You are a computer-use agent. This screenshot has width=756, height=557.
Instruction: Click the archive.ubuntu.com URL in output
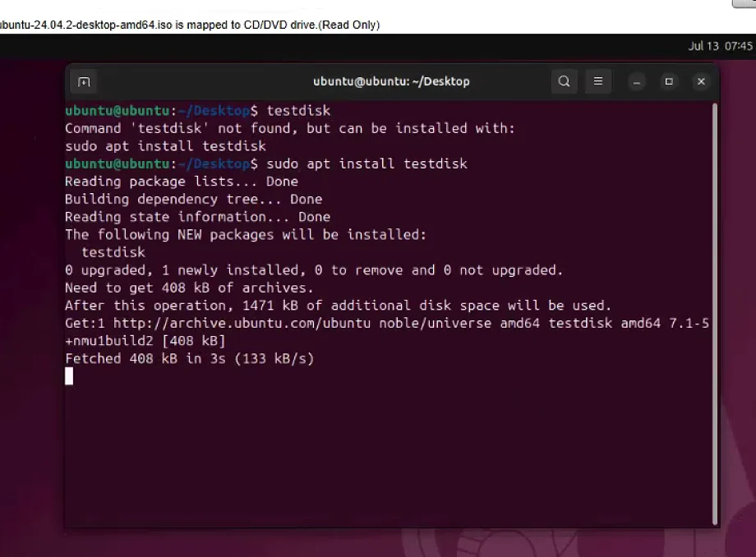tap(242, 324)
